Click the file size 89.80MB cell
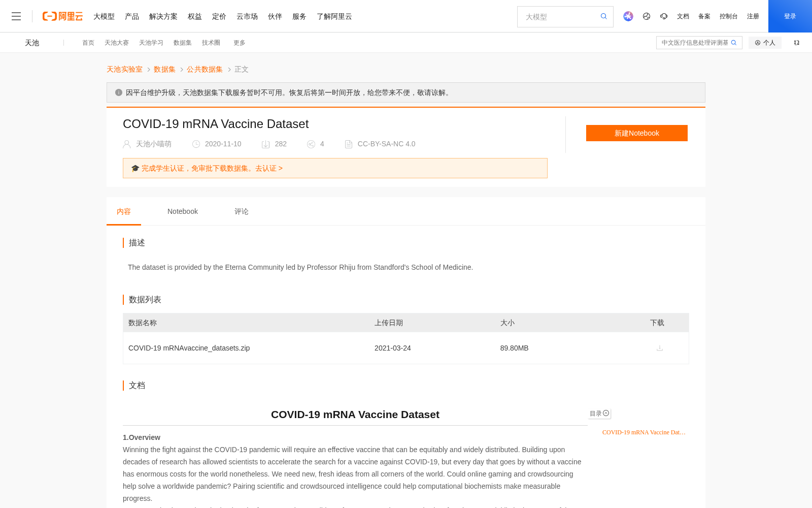 click(x=514, y=348)
